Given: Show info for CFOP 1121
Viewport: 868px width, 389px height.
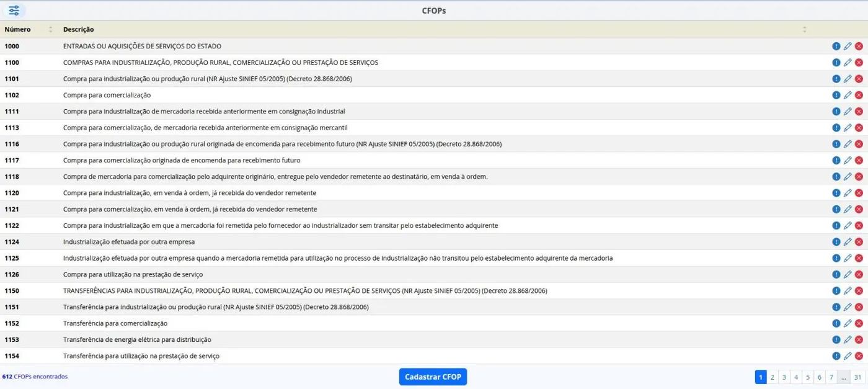Looking at the screenshot, I should pyautogui.click(x=836, y=209).
